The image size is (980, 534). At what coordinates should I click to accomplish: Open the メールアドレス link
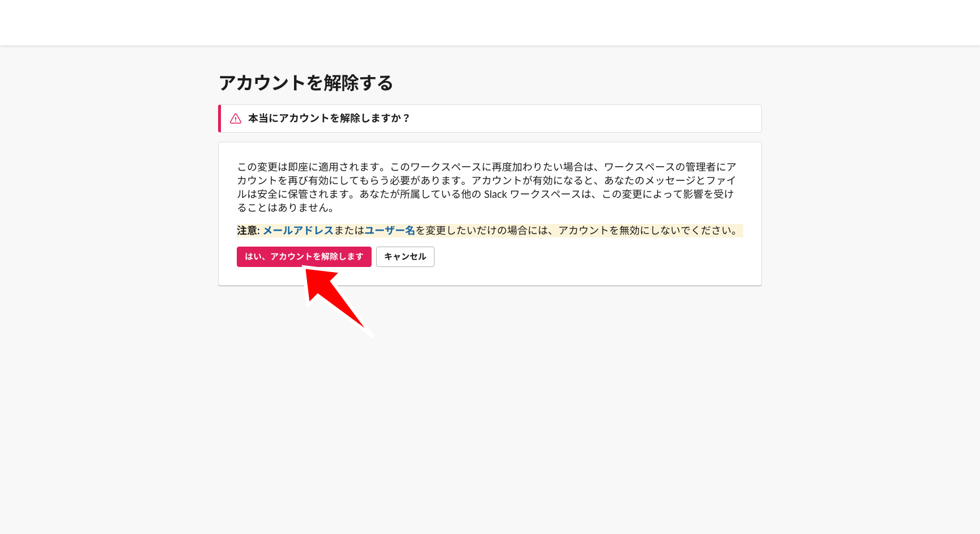pos(297,230)
